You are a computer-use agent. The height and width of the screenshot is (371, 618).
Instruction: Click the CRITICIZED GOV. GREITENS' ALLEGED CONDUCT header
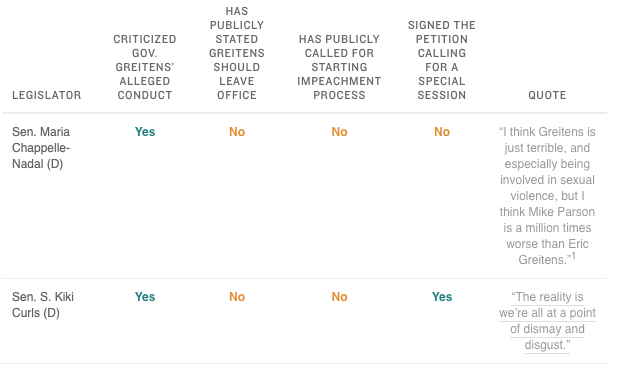point(145,67)
